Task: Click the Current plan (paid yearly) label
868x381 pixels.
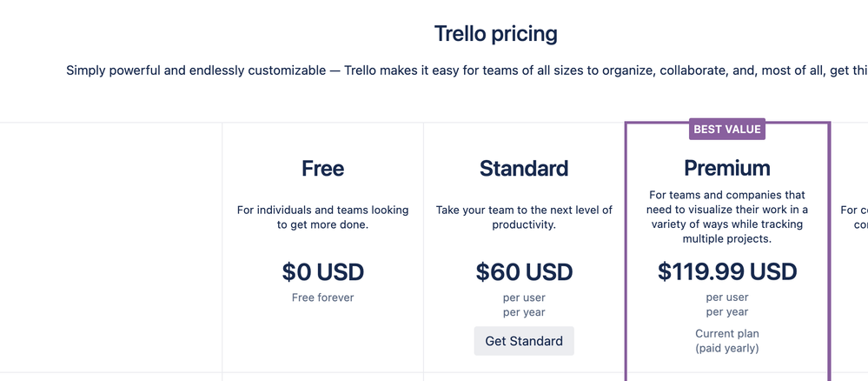Action: click(727, 341)
